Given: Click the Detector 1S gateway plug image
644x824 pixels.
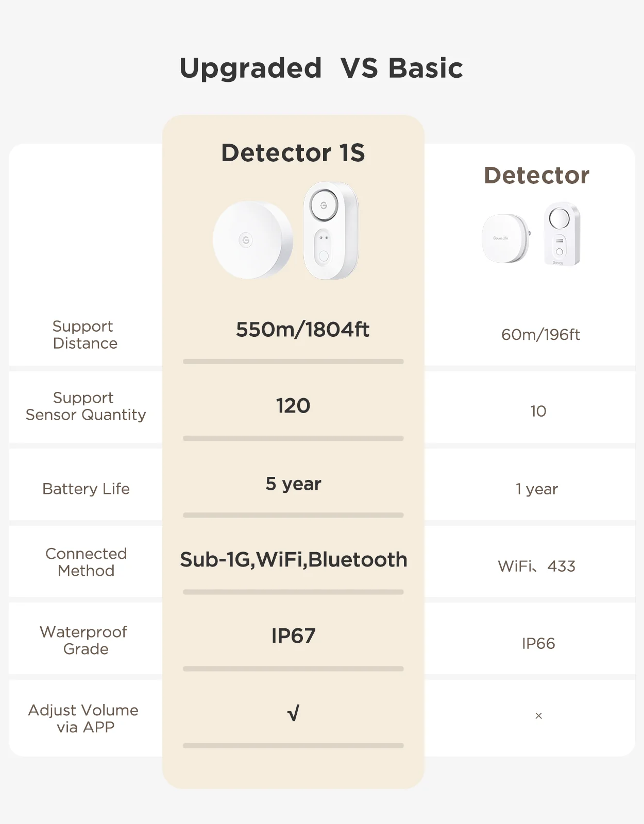Looking at the screenshot, I should click(331, 231).
